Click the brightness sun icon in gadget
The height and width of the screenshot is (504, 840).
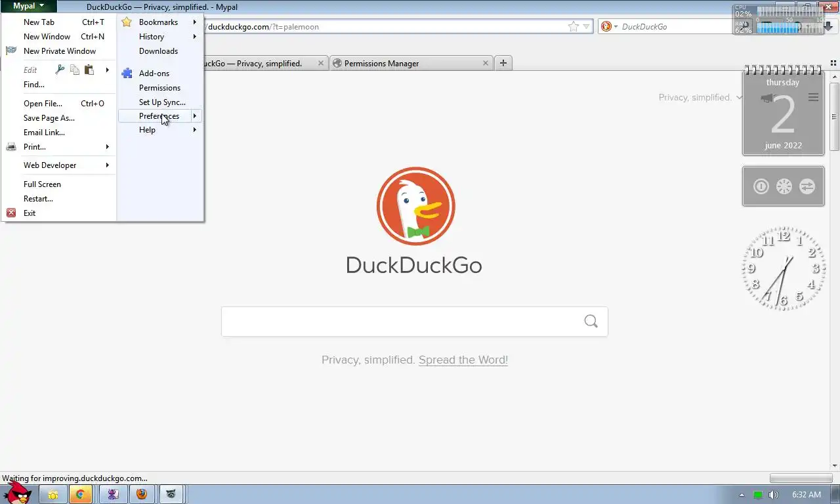click(784, 186)
